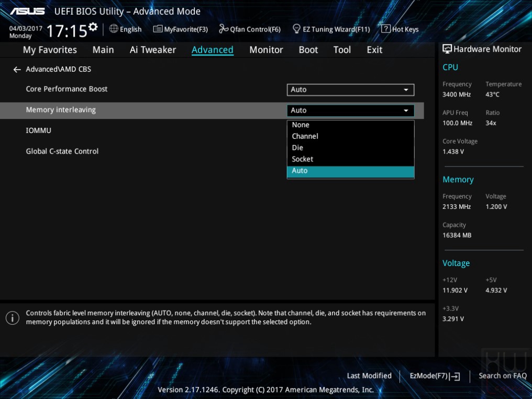Click MyFavorite(F3) label
This screenshot has height=399, width=532.
(186, 29)
